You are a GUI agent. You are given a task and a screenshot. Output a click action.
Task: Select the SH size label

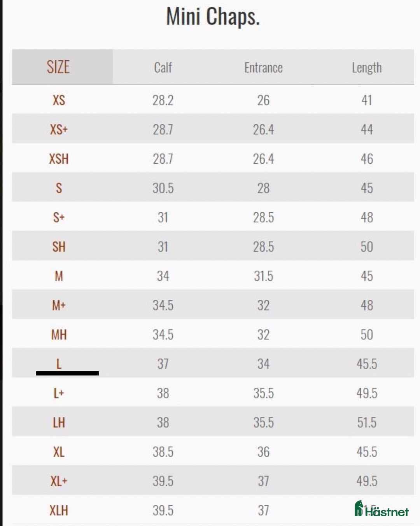(59, 246)
